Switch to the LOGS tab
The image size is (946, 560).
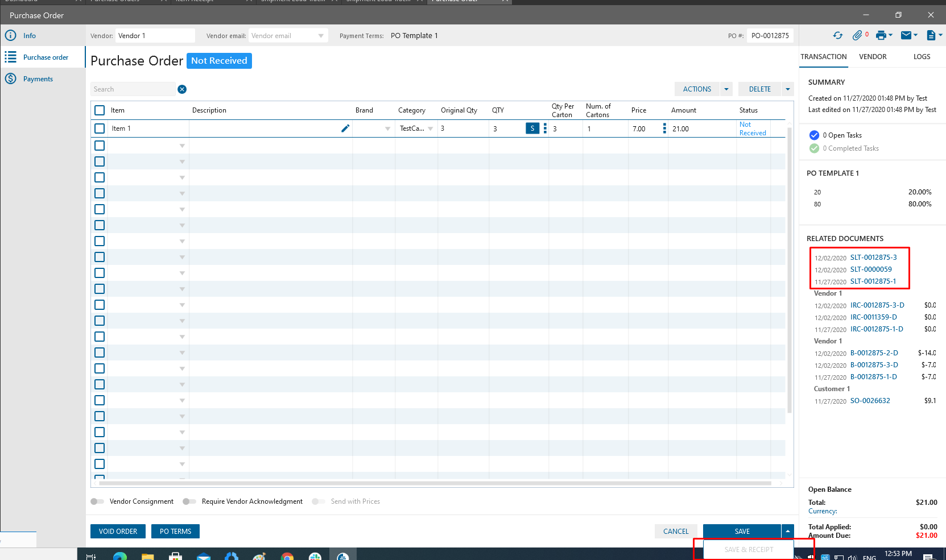click(x=922, y=57)
